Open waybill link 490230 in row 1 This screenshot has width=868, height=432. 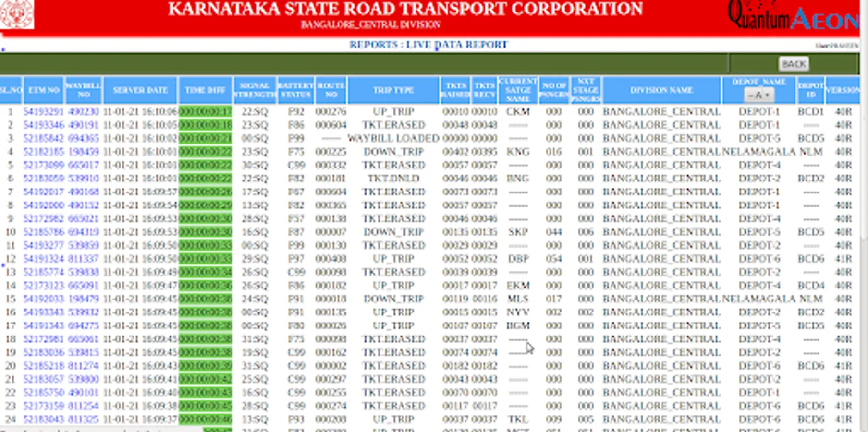coord(83,112)
